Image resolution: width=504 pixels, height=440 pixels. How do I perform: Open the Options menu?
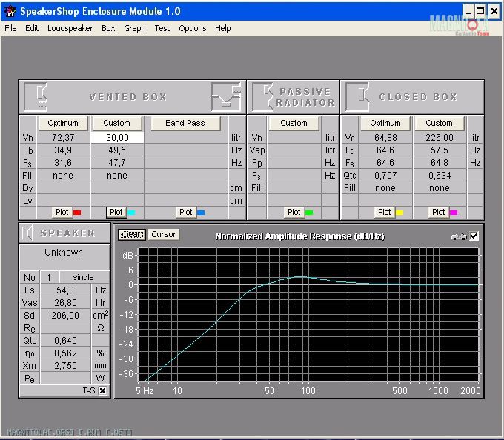[192, 28]
